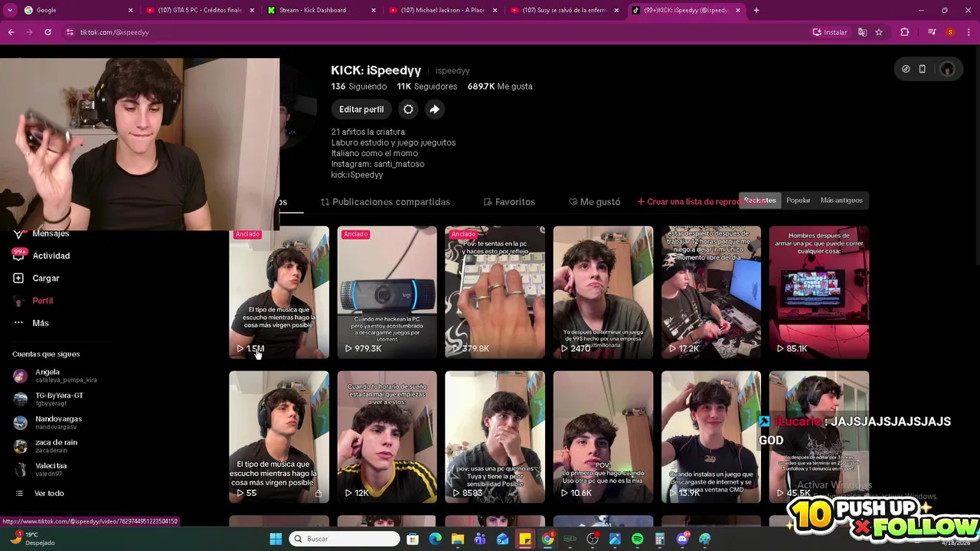The image size is (980, 551).
Task: Open Chrome media controls icon
Action: tap(932, 32)
